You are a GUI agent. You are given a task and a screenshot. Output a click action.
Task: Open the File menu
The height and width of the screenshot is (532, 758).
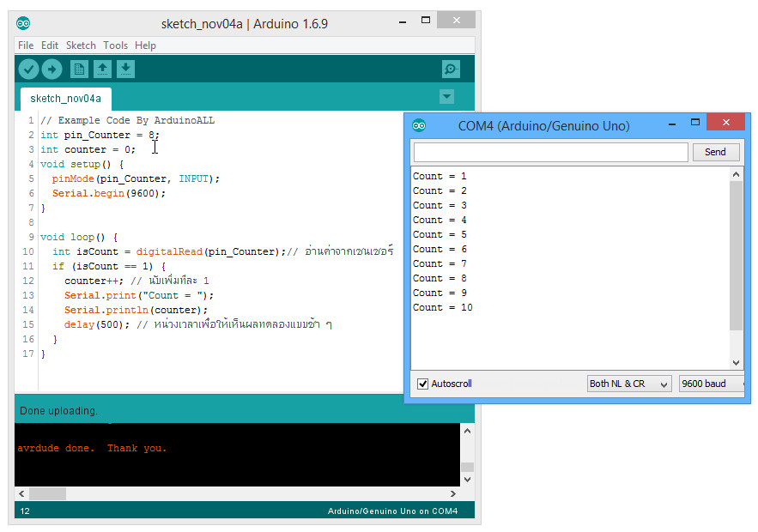[26, 45]
